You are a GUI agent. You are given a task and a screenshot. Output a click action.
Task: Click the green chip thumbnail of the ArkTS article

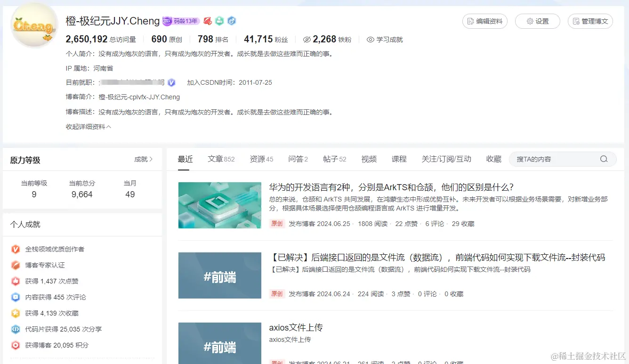click(220, 205)
